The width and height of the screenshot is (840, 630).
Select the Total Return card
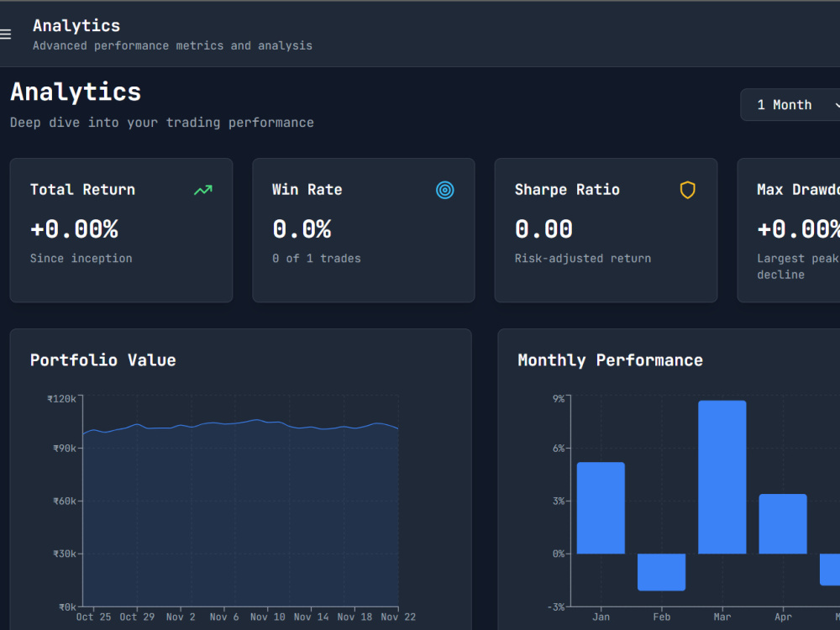[121, 230]
